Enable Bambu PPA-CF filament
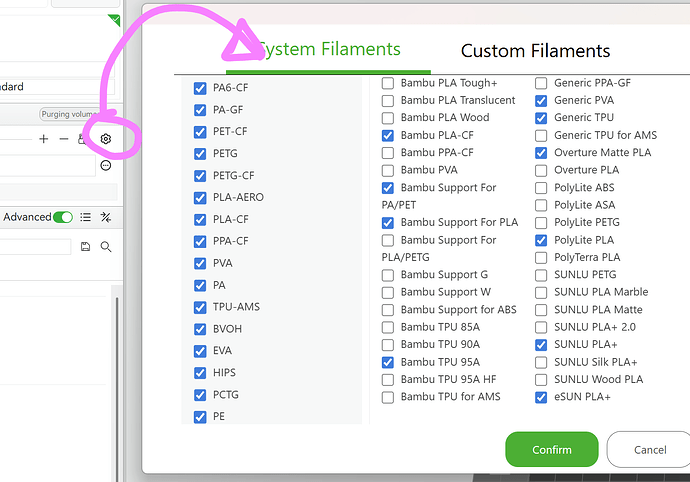The image size is (690, 482). click(388, 153)
